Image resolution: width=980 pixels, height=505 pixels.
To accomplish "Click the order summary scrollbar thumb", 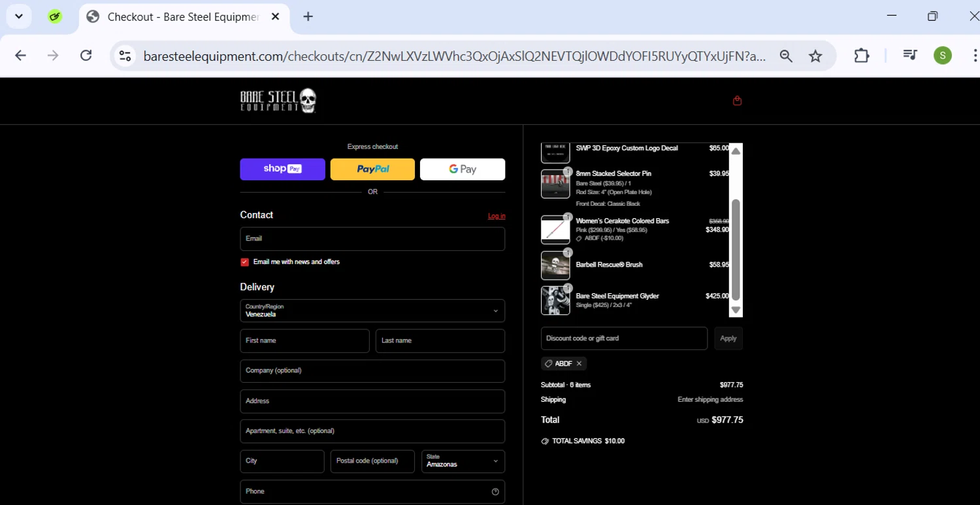I will point(736,249).
